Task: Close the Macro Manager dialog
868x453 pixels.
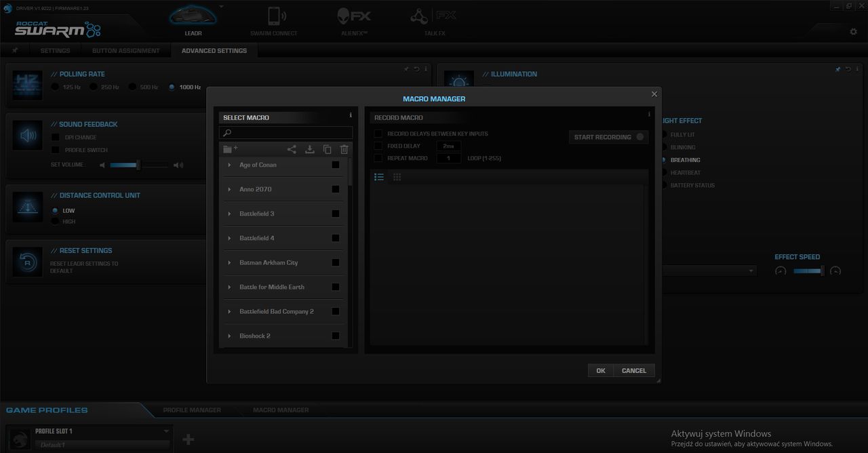Action: pos(654,94)
